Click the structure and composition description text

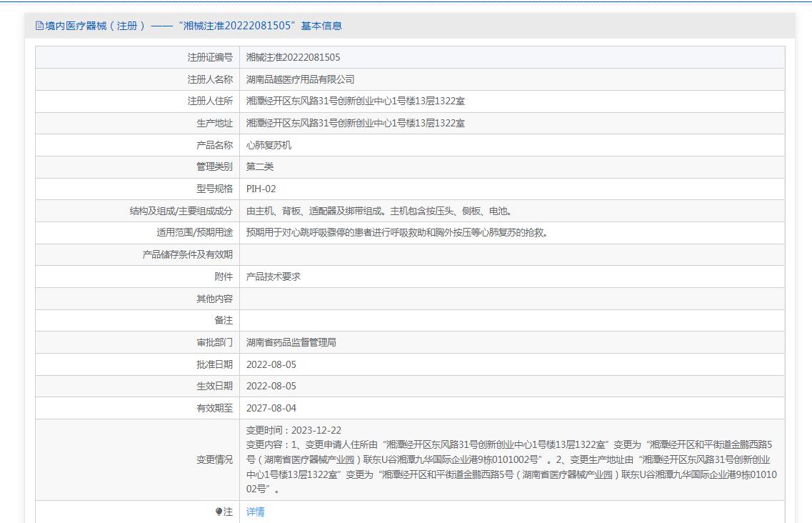(379, 211)
